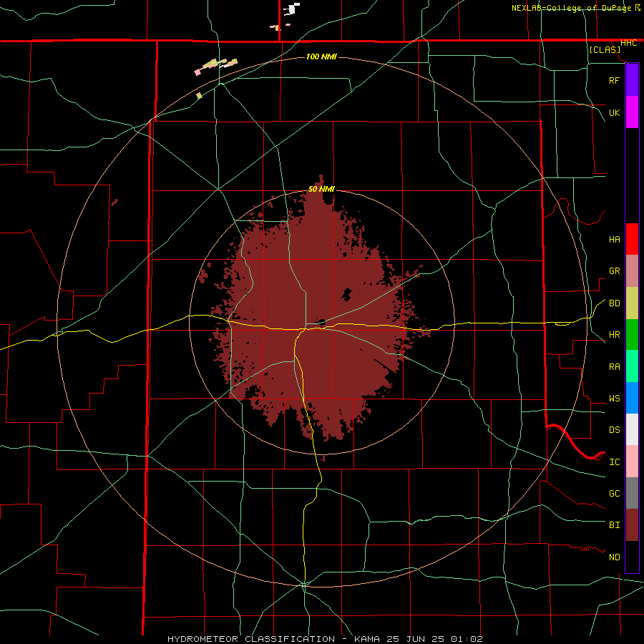
Task: Click the IC light pink legend swatch
Action: 632,462
